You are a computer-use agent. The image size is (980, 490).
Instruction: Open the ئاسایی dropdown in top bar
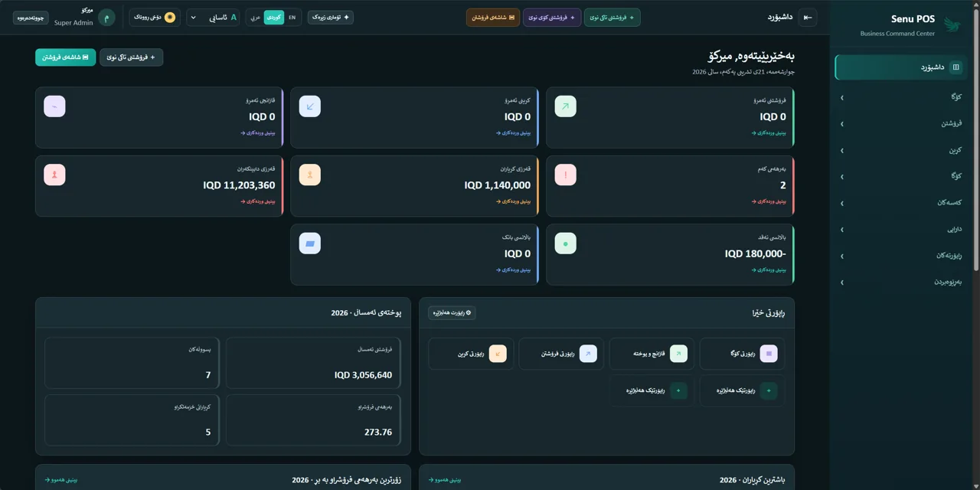(x=214, y=17)
